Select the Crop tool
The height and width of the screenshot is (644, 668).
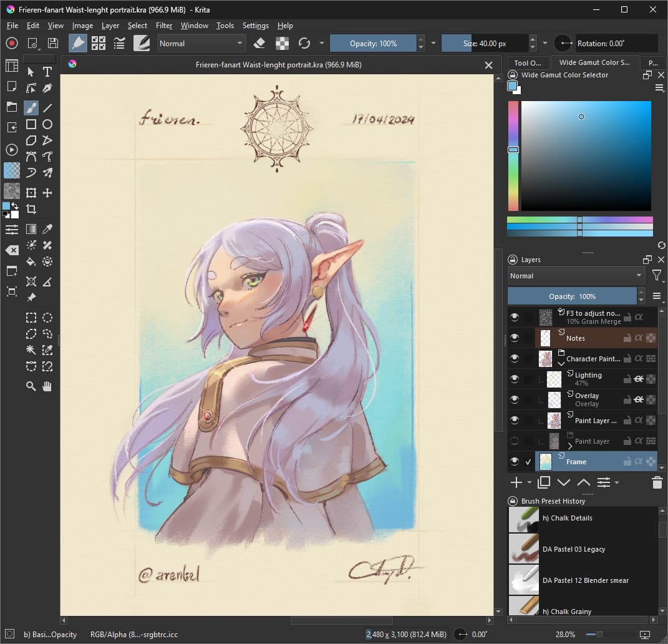[x=31, y=209]
